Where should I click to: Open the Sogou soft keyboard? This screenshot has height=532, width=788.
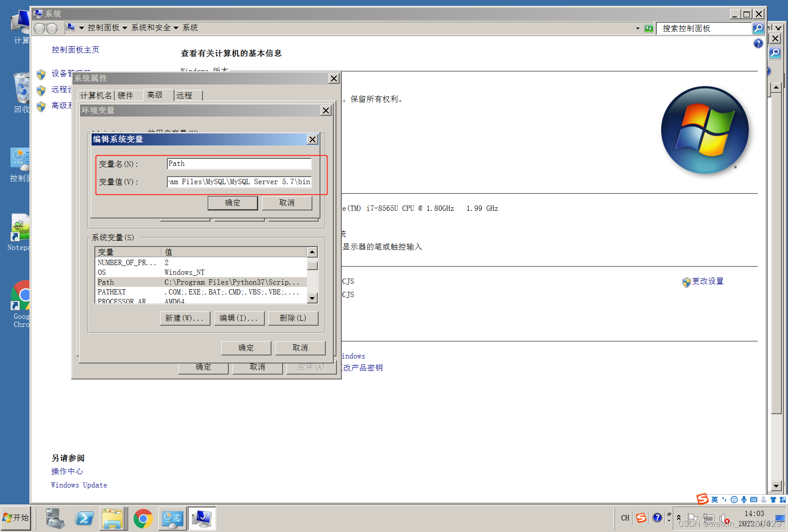(x=754, y=500)
